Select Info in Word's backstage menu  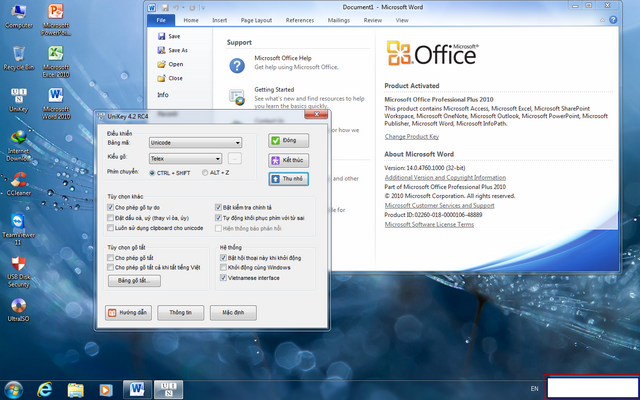[x=163, y=95]
